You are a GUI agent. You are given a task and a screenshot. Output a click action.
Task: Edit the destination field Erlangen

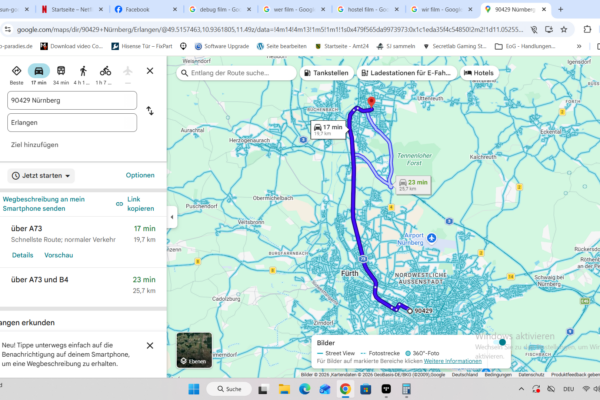coord(72,122)
